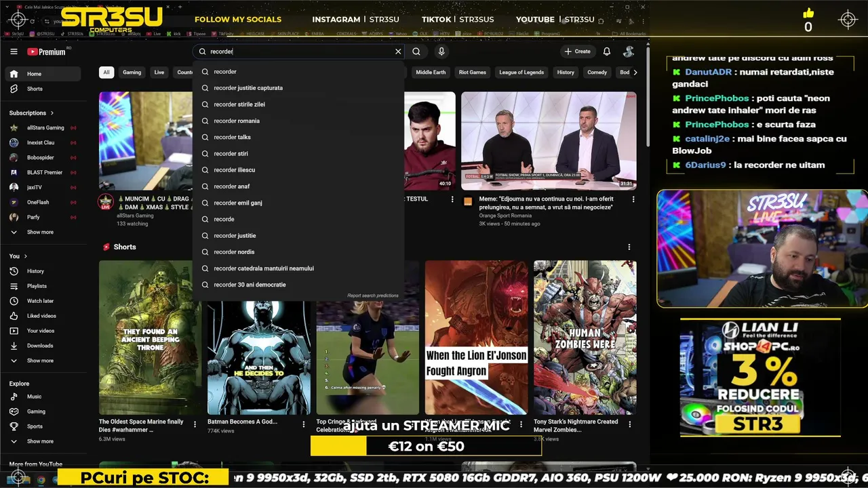Image resolution: width=868 pixels, height=488 pixels.
Task: Open Downloads in sidebar
Action: coord(43,346)
